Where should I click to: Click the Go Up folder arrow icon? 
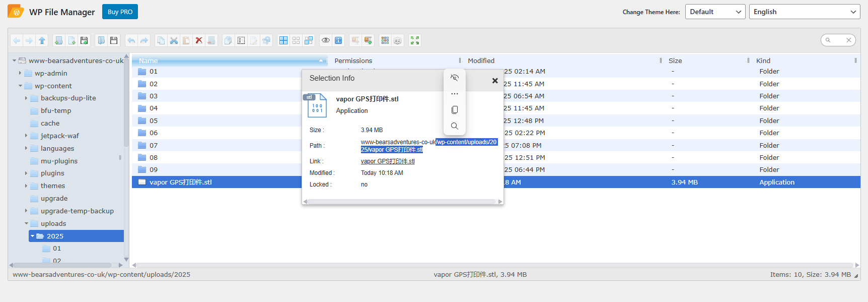pyautogui.click(x=42, y=40)
